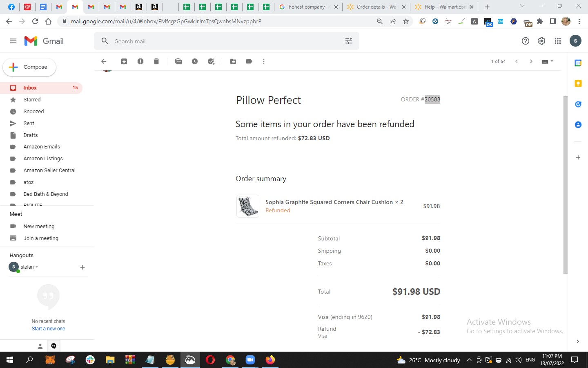Switch to the Order details Walmart tab
588x368 pixels.
(376, 7)
